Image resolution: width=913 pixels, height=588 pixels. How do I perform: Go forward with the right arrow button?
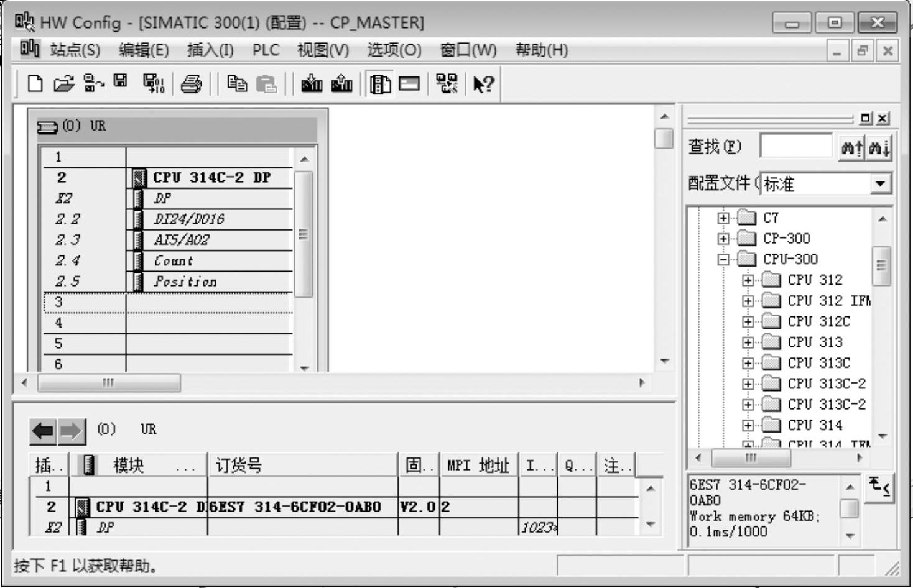click(x=72, y=430)
